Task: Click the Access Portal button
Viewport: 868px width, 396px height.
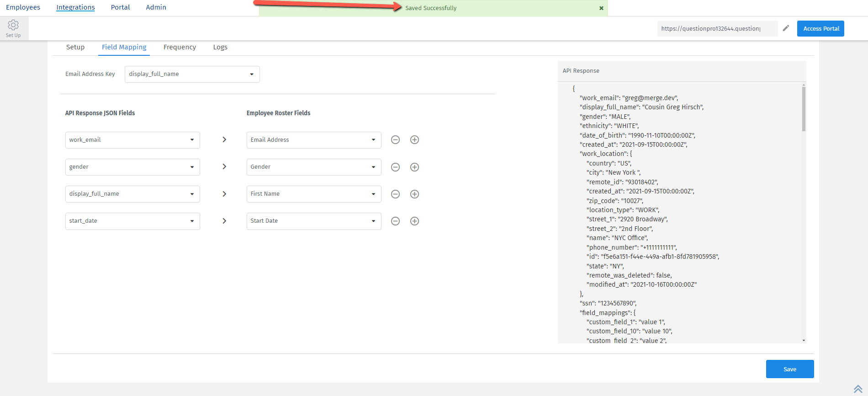Action: pyautogui.click(x=820, y=28)
